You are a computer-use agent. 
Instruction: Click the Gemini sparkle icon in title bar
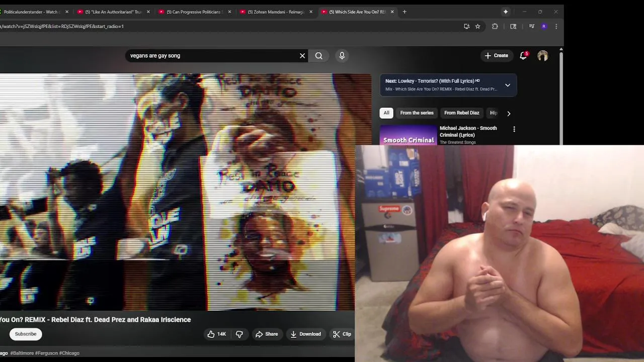tap(506, 12)
